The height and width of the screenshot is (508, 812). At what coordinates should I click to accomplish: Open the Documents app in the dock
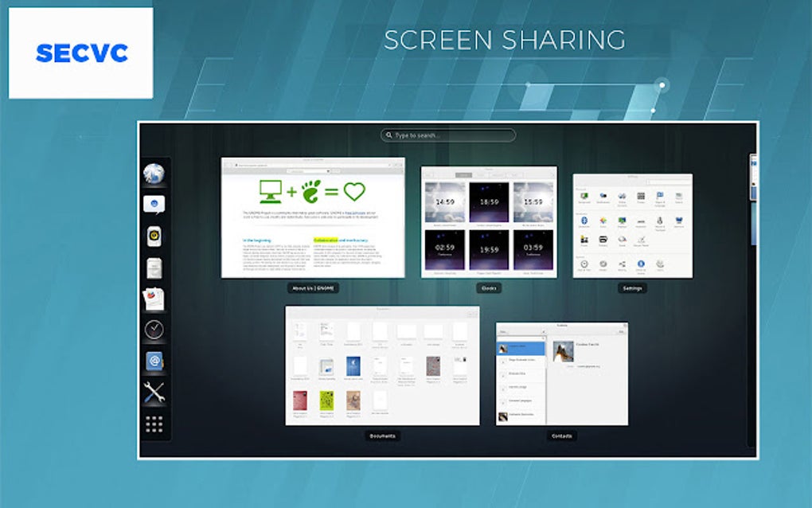[x=154, y=268]
